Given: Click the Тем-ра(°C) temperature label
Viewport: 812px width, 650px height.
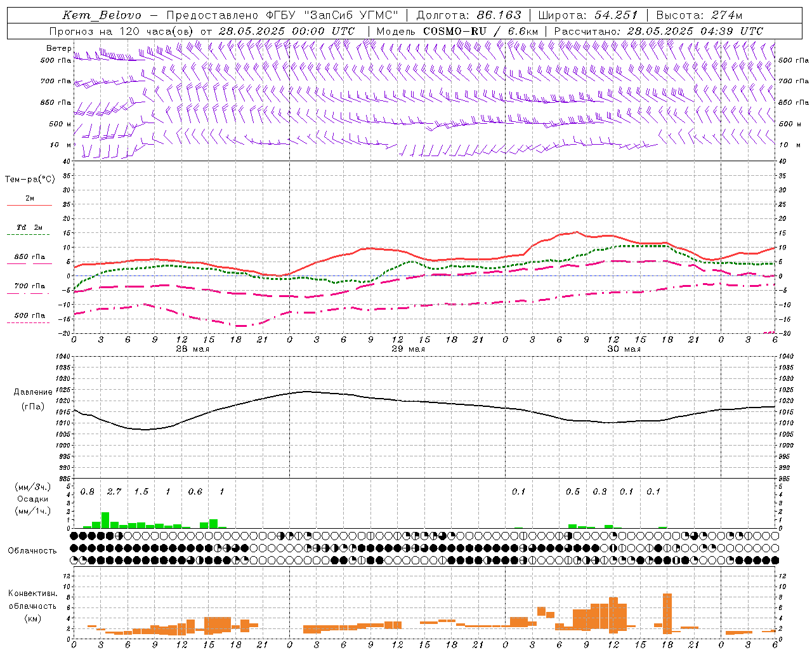Looking at the screenshot, I should click(30, 180).
